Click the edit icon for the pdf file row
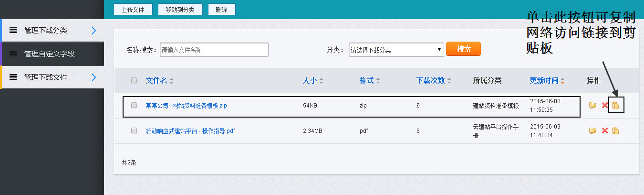 (592, 130)
